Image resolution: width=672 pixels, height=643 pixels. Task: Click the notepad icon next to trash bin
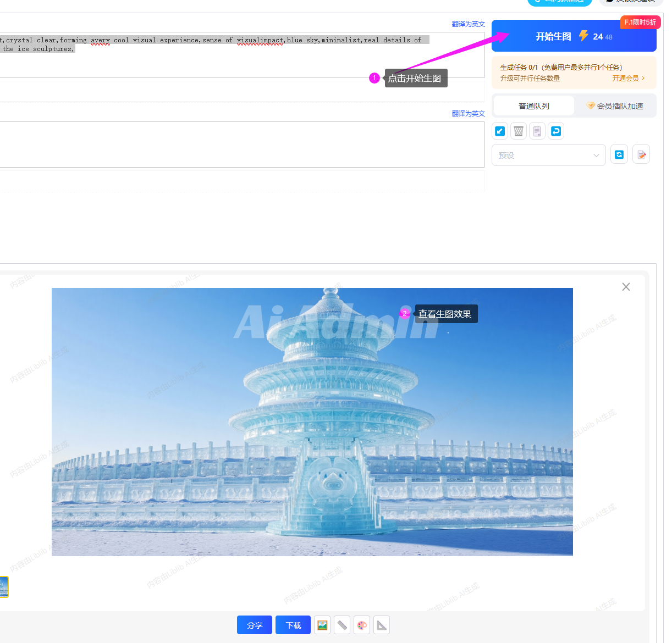pos(537,131)
